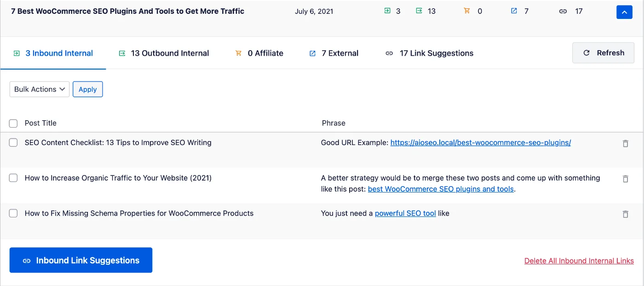Screen dimensions: 644x286
Task: Click link suggestions chain icon showing 17 in header
Action: tap(563, 11)
